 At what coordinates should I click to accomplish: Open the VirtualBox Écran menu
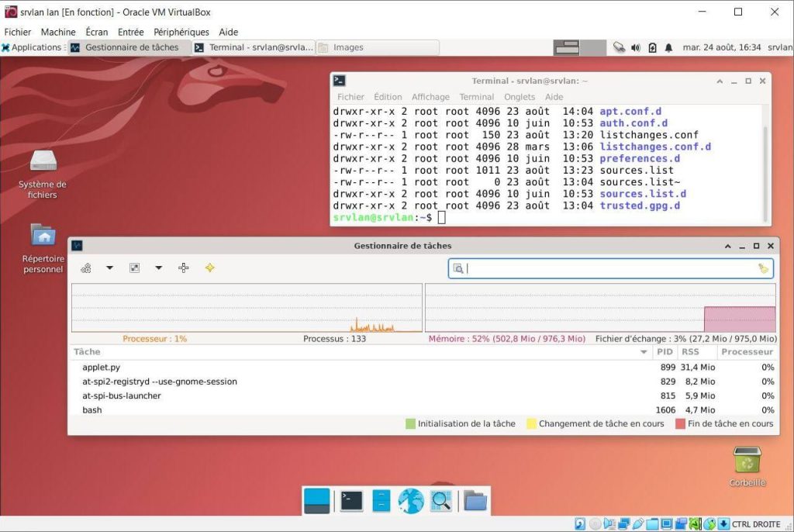click(97, 32)
